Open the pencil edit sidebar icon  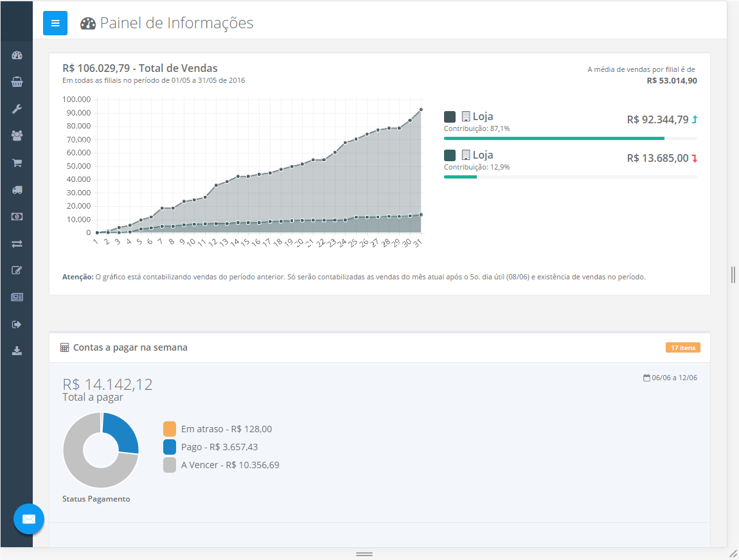(17, 270)
